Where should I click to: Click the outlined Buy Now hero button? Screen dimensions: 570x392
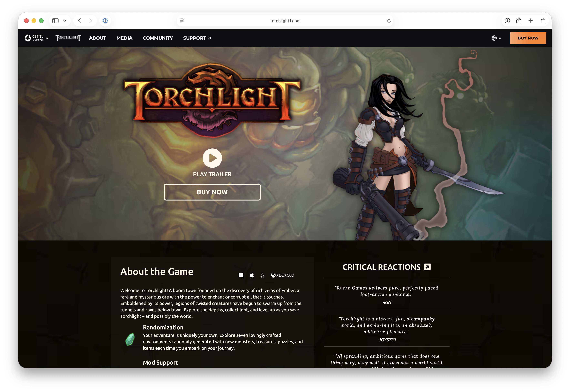pos(212,192)
